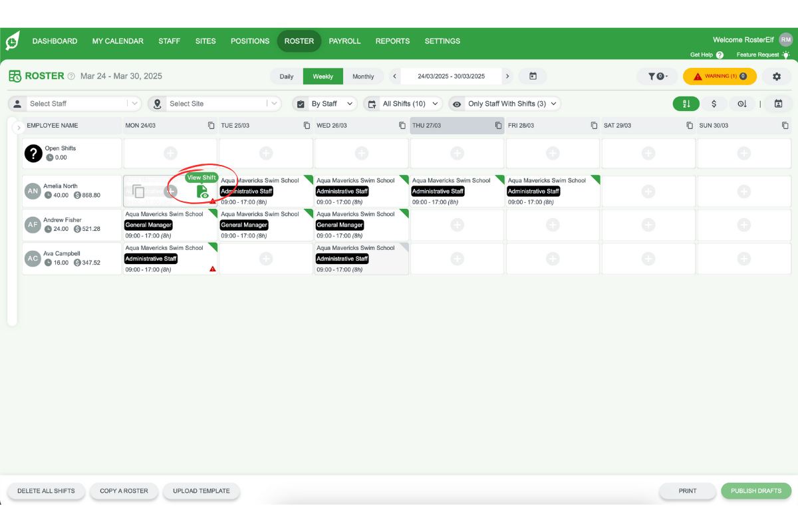
Task: Switch to the PAYROLL tab
Action: (344, 41)
